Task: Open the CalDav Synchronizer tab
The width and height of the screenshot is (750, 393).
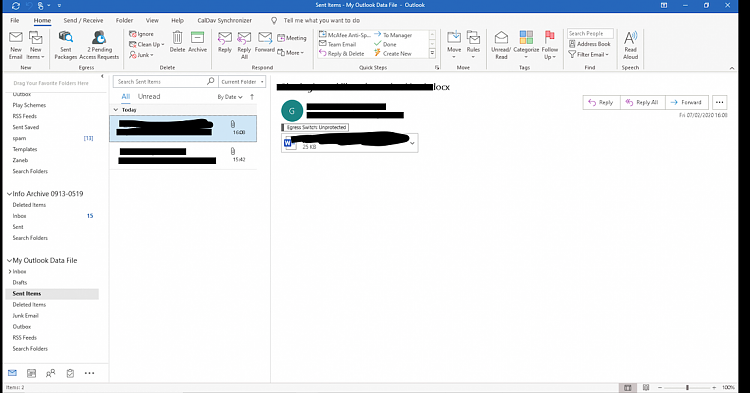Action: tap(224, 21)
